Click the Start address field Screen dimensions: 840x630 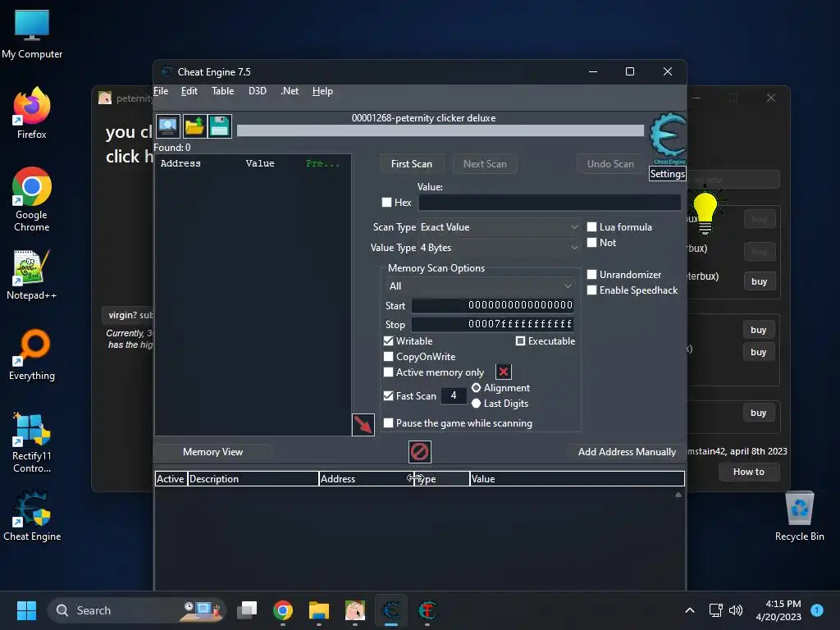pos(492,305)
